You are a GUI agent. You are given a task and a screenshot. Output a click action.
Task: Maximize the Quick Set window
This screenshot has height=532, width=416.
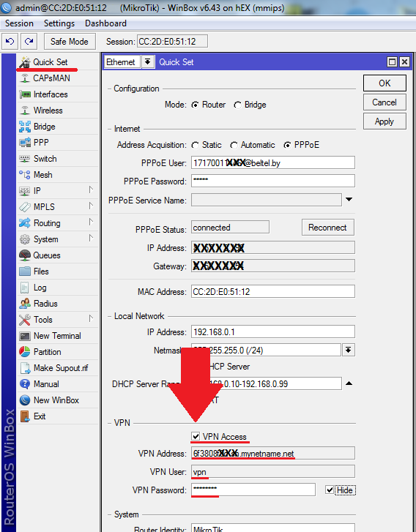(393, 61)
